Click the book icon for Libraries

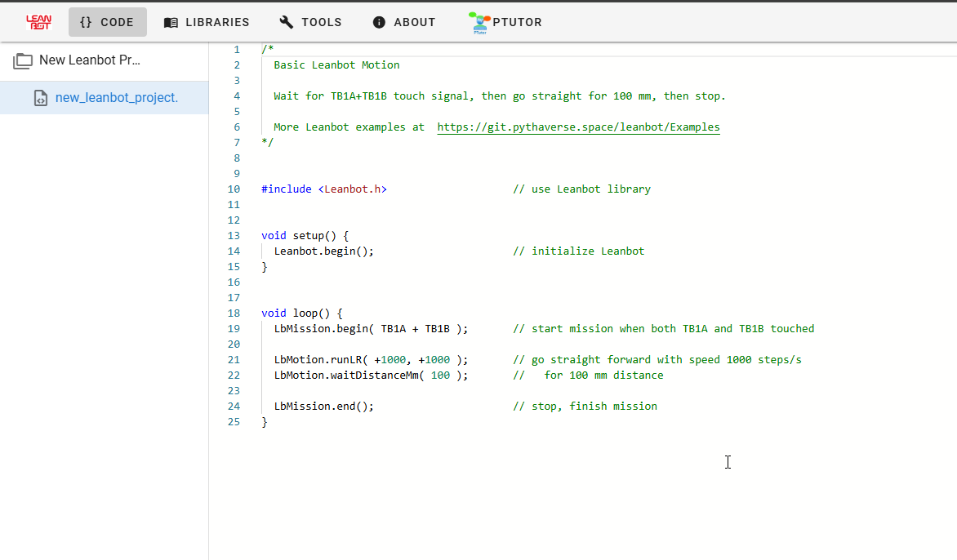171,22
